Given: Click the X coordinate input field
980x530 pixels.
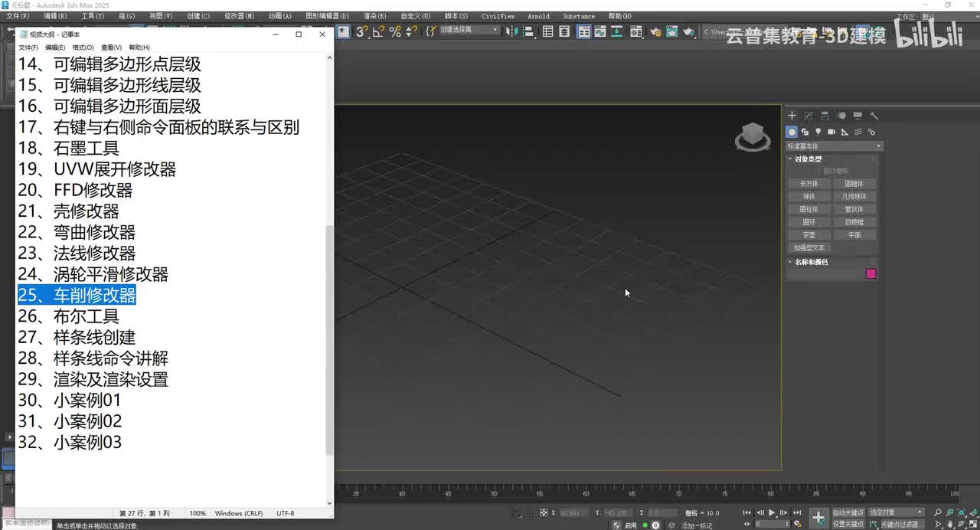Looking at the screenshot, I should 574,512.
